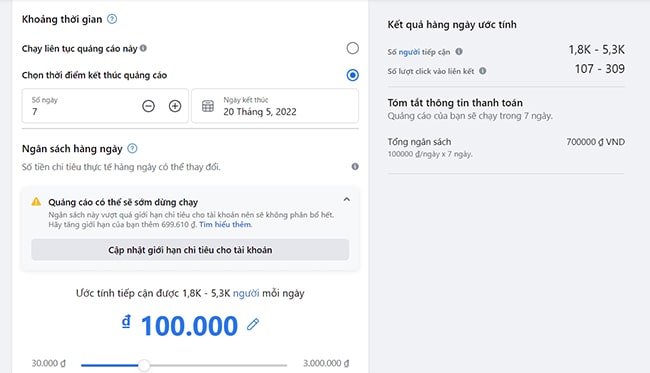This screenshot has height=373, width=650.
Task: Decrease Số ngày with minus button
Action: 148,106
